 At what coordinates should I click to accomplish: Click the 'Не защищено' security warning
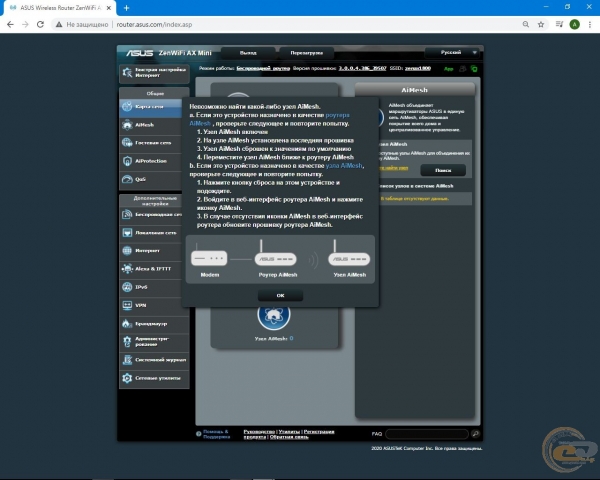82,24
